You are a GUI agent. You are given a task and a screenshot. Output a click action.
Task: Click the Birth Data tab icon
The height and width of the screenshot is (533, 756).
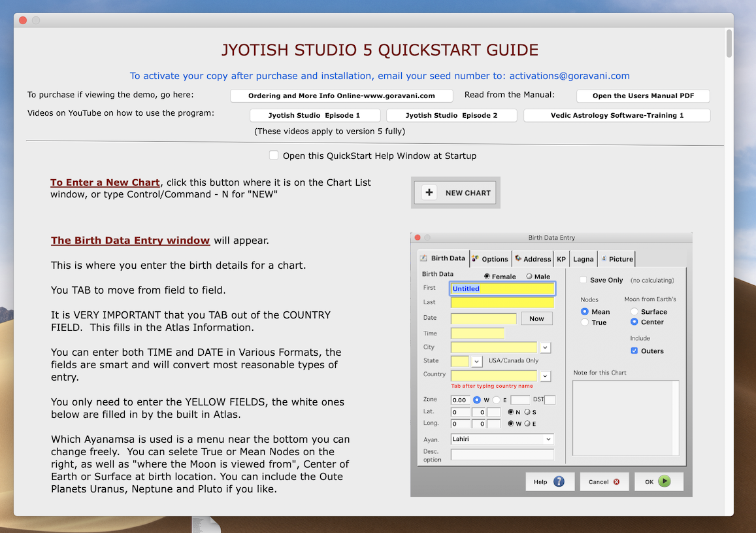pos(424,258)
